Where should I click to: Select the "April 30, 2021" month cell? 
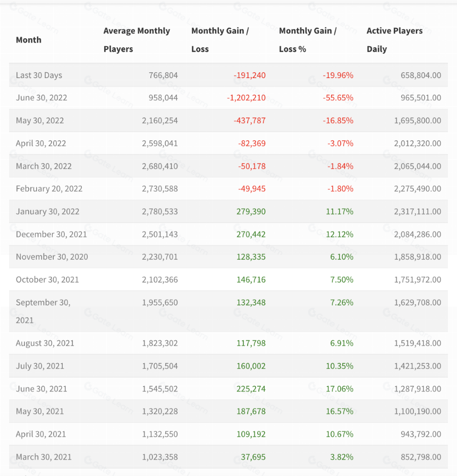click(41, 434)
